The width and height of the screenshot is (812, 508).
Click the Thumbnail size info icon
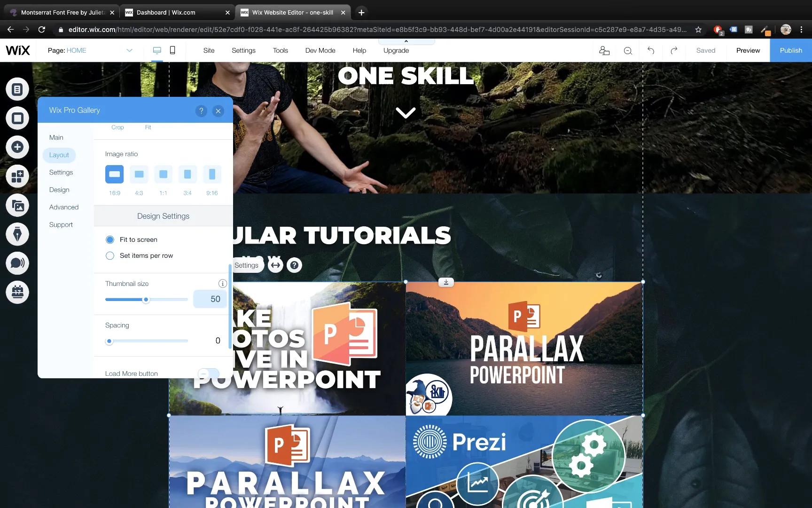[223, 284]
